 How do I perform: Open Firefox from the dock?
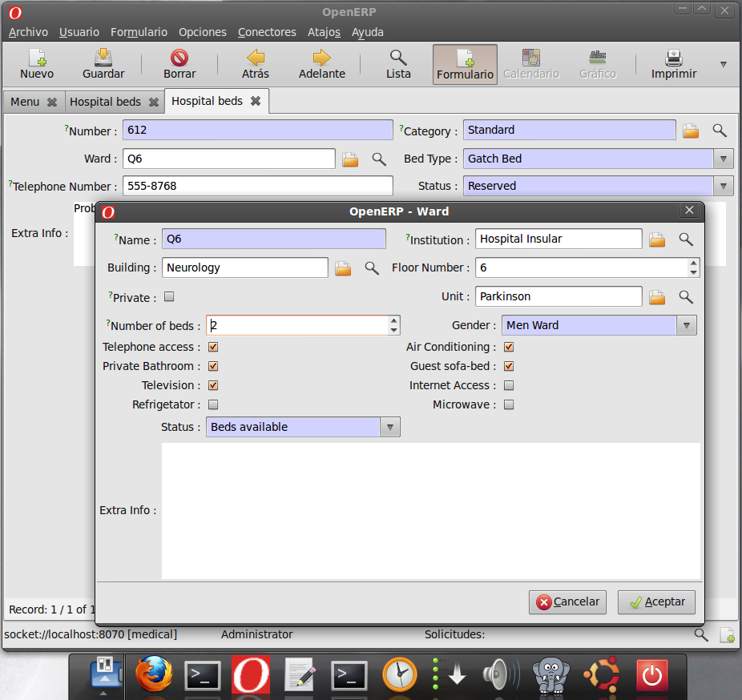[154, 674]
